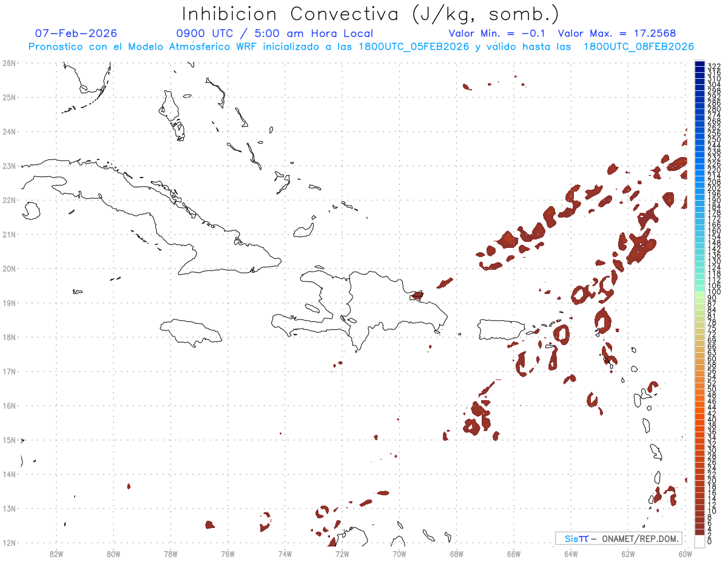The height and width of the screenshot is (562, 728).
Task: Click the "82W" longitude label
Action: pos(56,554)
